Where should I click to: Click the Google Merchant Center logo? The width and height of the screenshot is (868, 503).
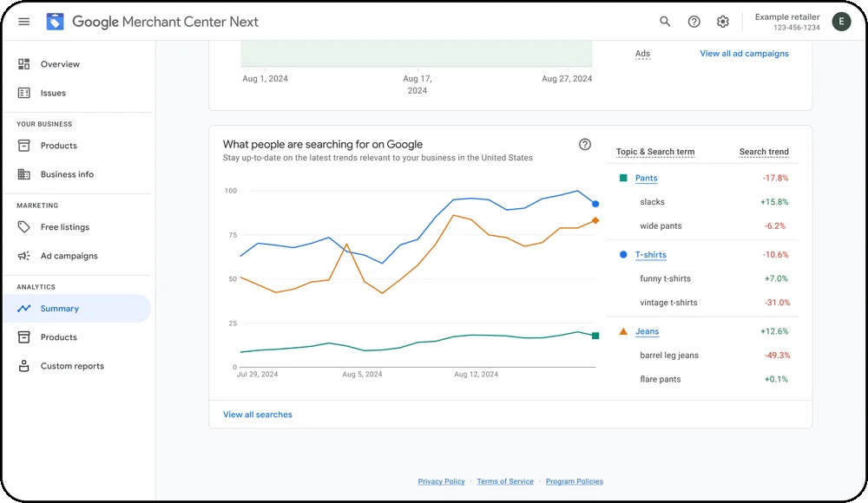[54, 21]
